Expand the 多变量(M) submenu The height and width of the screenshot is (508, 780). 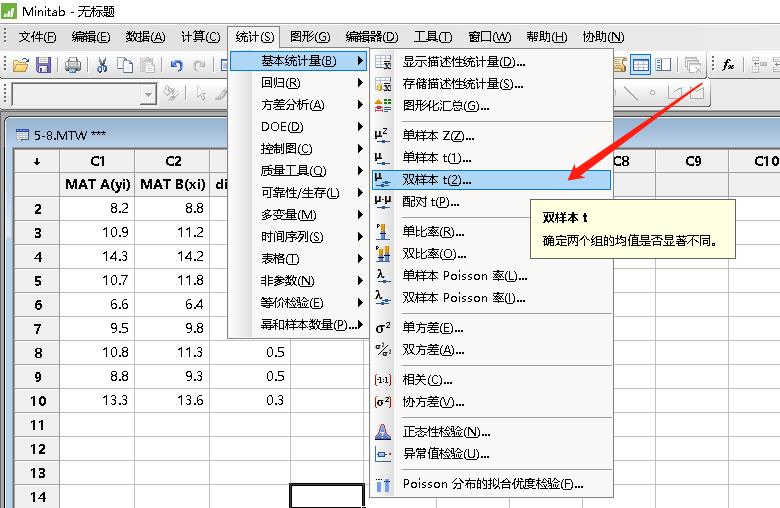(x=298, y=215)
